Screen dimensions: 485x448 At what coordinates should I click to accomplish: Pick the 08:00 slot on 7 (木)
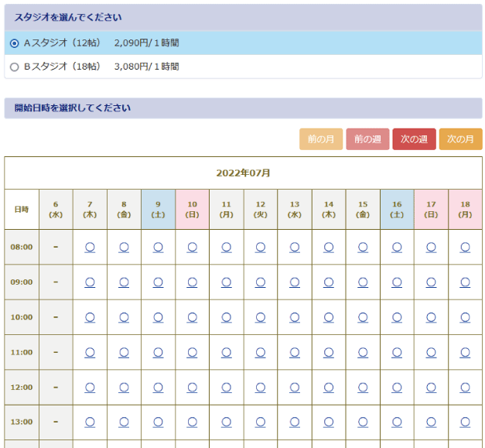click(90, 247)
